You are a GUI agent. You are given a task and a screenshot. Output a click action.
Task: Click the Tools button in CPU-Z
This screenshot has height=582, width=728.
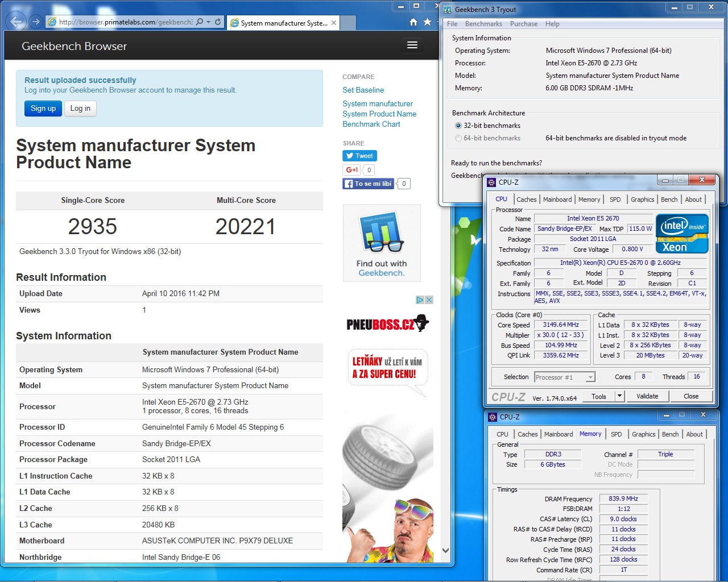tap(599, 396)
